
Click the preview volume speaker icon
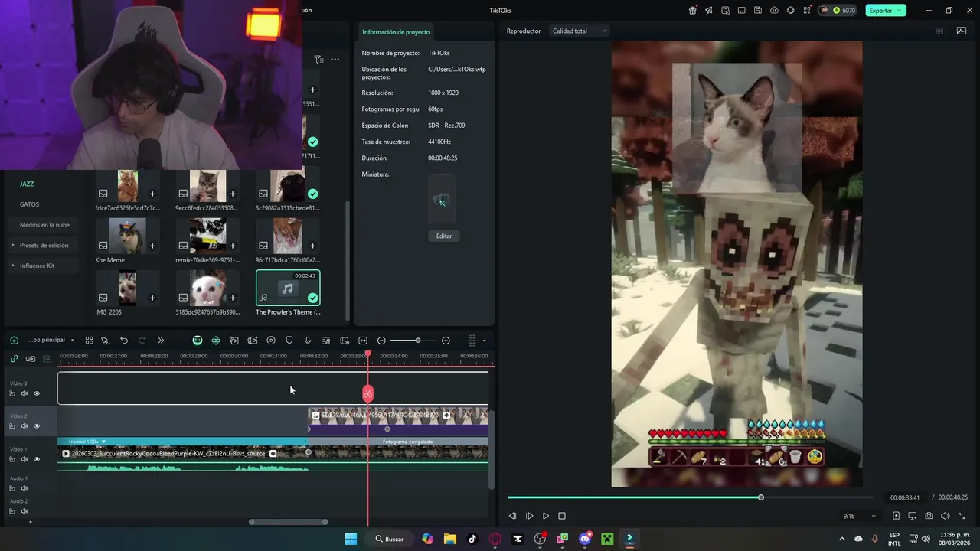[x=946, y=517]
